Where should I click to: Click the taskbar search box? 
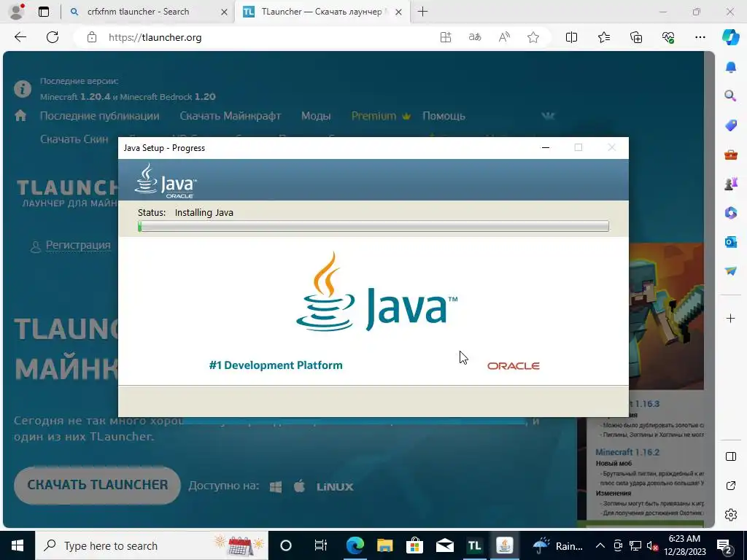(152, 545)
